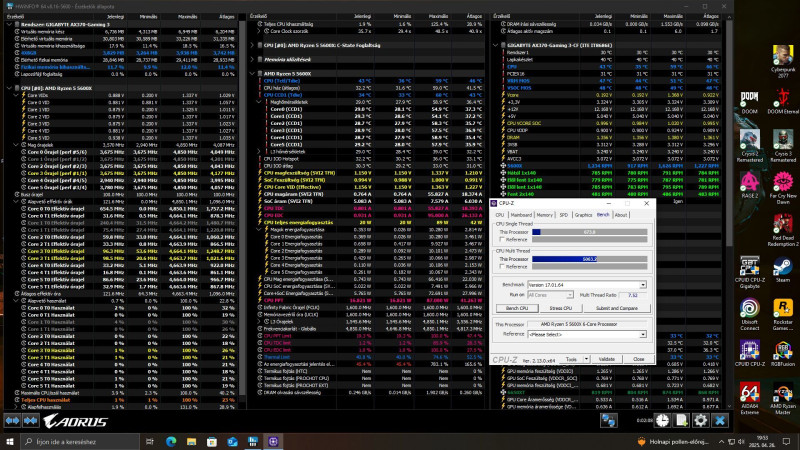Enable Reference checkbox under CPU Multi Thread
This screenshot has width=800, height=450.
(502, 266)
